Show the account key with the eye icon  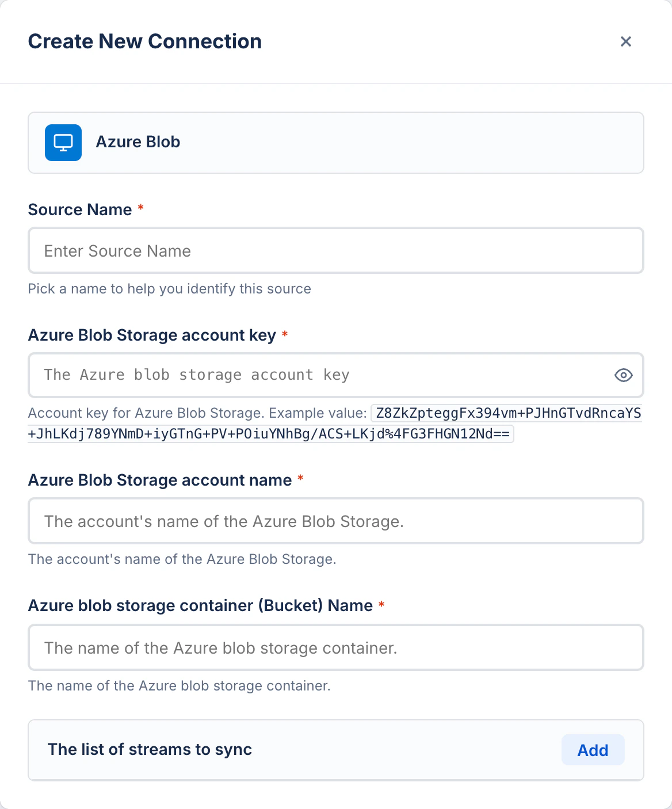click(x=624, y=375)
